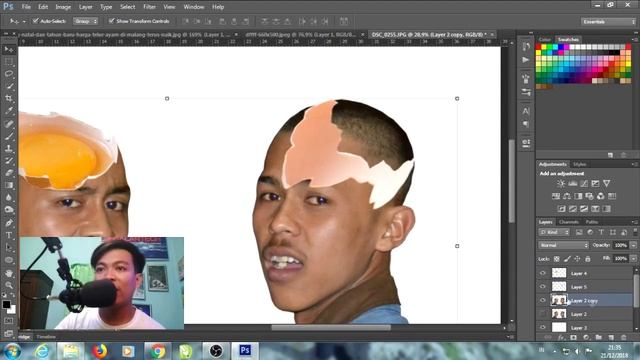This screenshot has height=360, width=640.
Task: Hide Layer 2 copy visibility
Action: 542,300
